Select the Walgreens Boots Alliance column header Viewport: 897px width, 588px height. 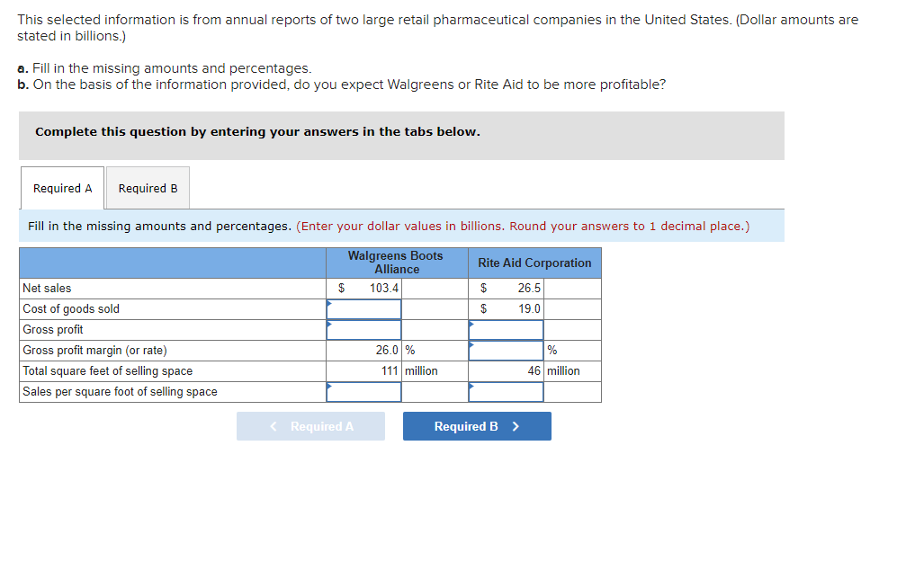point(396,262)
